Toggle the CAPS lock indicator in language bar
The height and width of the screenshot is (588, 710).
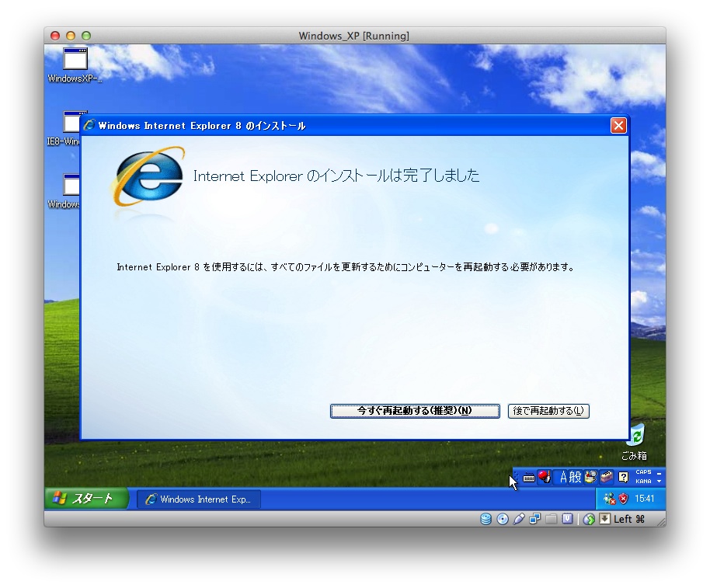643,472
